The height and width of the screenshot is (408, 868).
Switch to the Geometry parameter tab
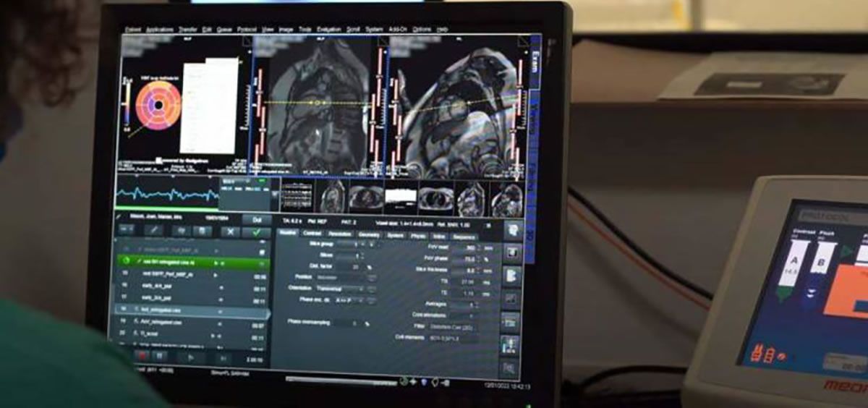[369, 235]
